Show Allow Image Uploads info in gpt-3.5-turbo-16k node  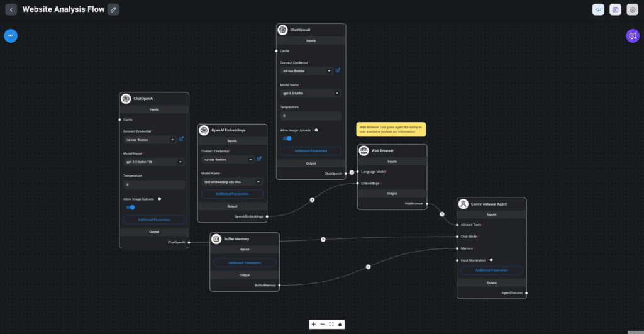coord(159,199)
